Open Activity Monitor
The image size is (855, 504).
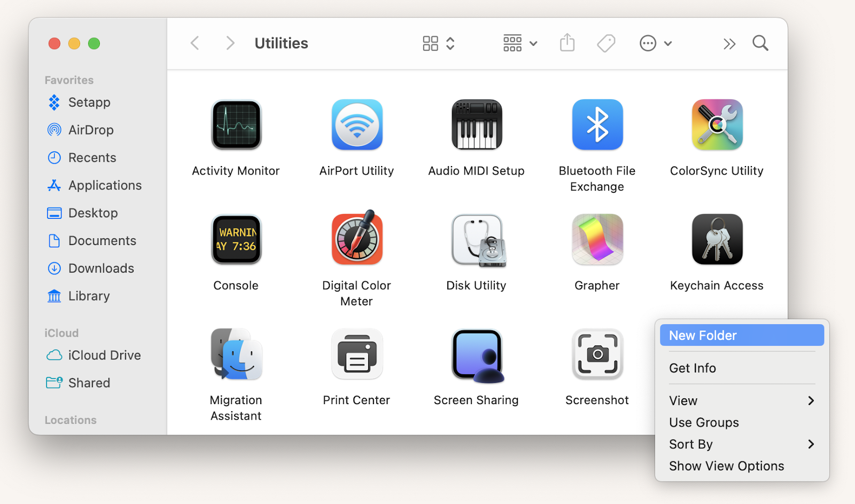tap(236, 124)
